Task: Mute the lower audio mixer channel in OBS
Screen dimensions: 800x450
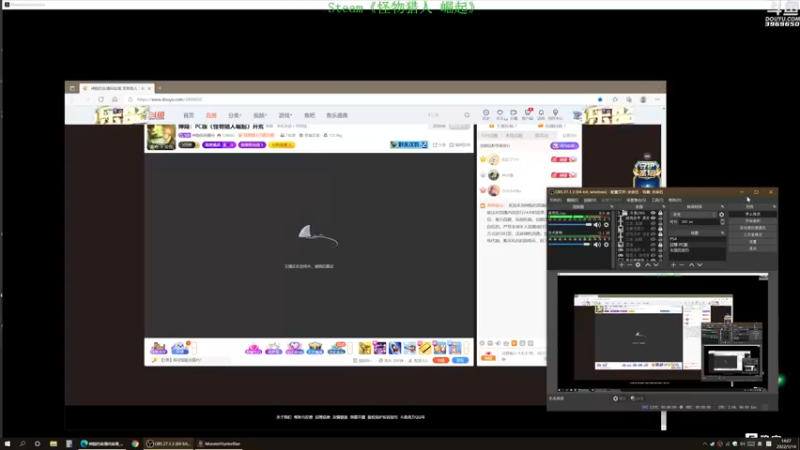Action: click(x=597, y=244)
